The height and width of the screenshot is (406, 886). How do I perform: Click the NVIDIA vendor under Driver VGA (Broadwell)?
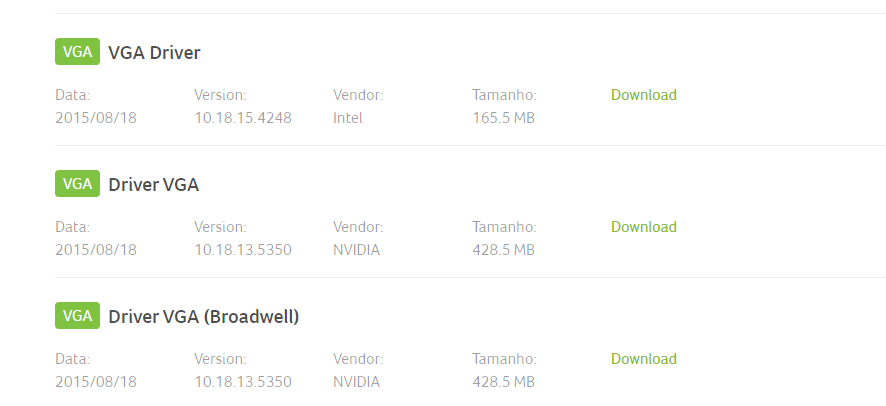tap(357, 382)
